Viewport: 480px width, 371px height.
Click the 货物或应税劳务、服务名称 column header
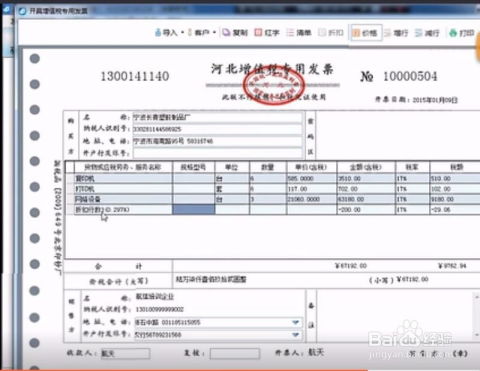pos(123,167)
